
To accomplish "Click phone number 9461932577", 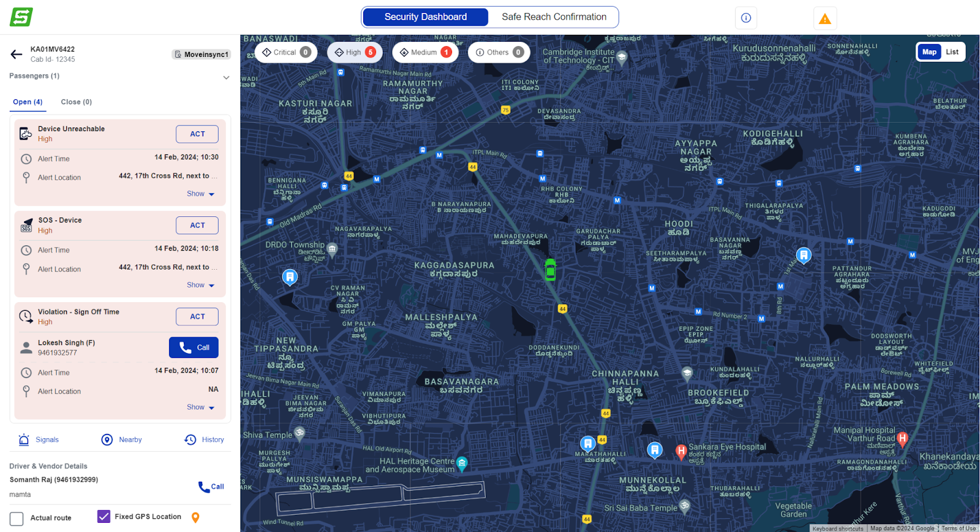I will [x=58, y=353].
